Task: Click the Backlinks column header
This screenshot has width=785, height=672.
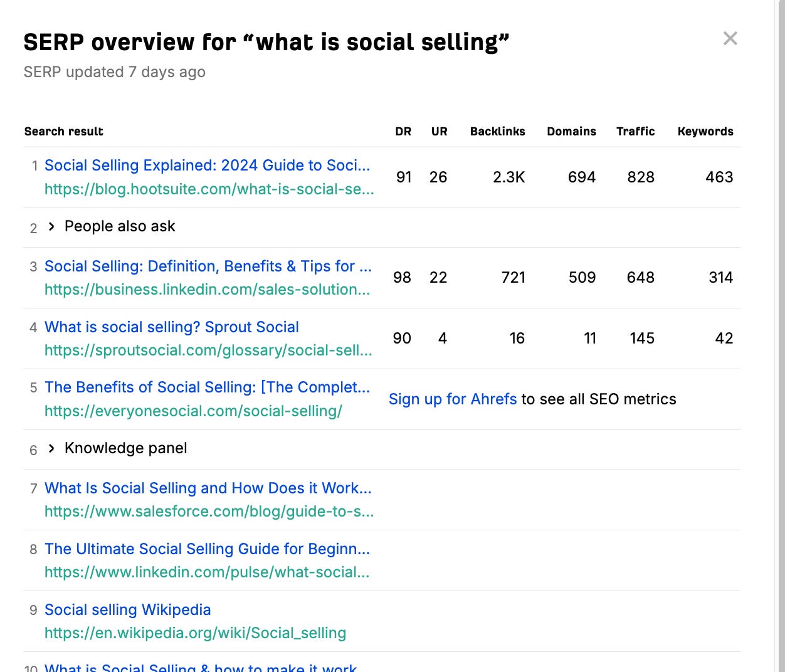Action: pyautogui.click(x=498, y=132)
